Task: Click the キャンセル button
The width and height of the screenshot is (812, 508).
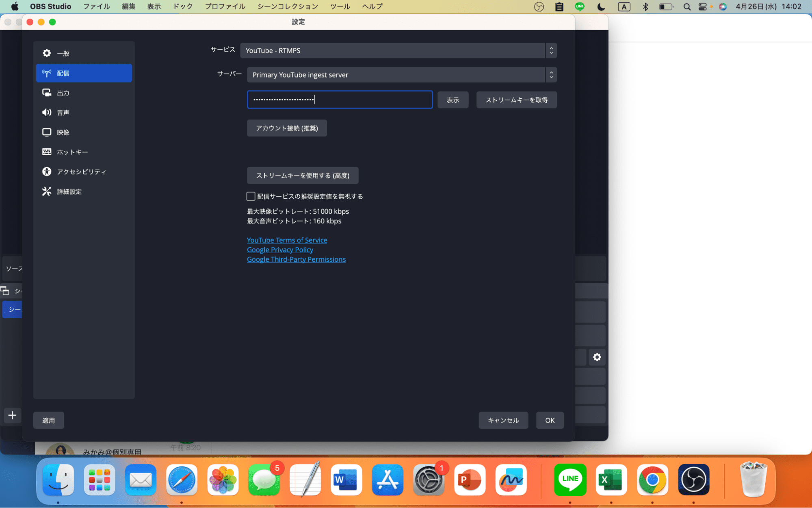Action: [x=503, y=420]
